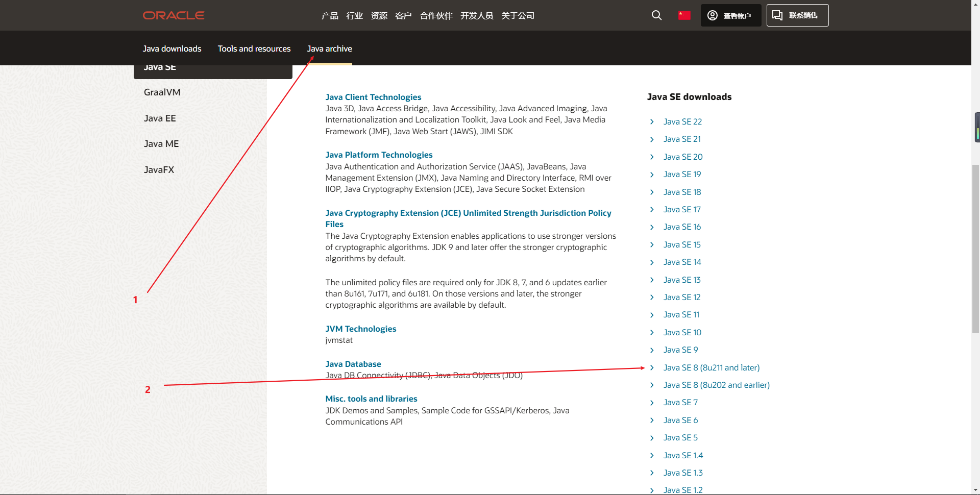Switch to the Java archive tab

click(x=329, y=48)
